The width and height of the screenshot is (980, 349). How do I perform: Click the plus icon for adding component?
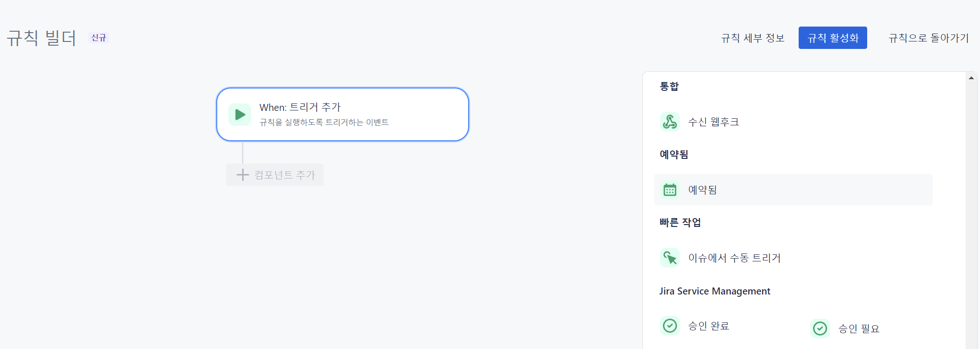click(243, 175)
